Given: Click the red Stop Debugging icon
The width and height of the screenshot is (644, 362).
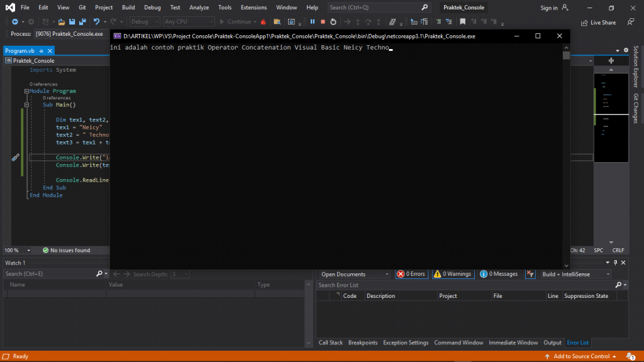Looking at the screenshot, I should (323, 22).
